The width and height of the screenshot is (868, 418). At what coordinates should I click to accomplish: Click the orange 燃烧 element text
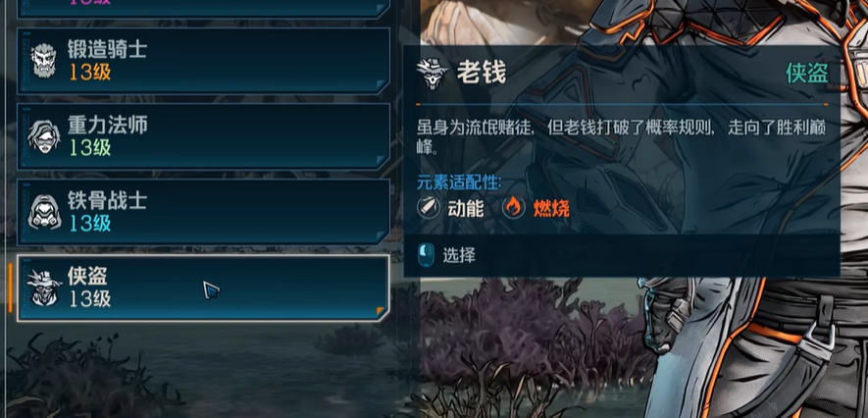pyautogui.click(x=551, y=209)
